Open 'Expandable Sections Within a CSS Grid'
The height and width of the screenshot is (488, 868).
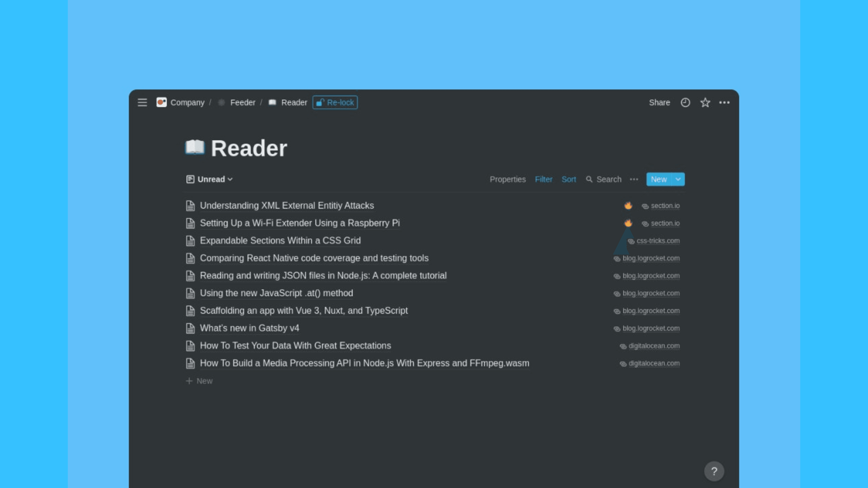(280, 240)
